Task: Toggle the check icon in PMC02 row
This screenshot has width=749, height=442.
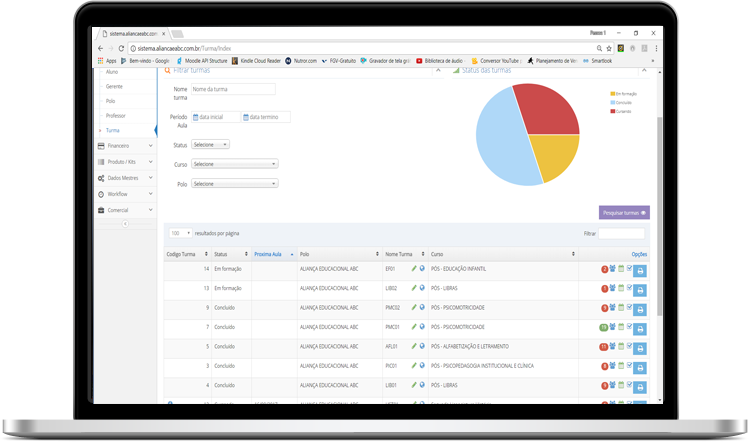Action: pos(630,307)
